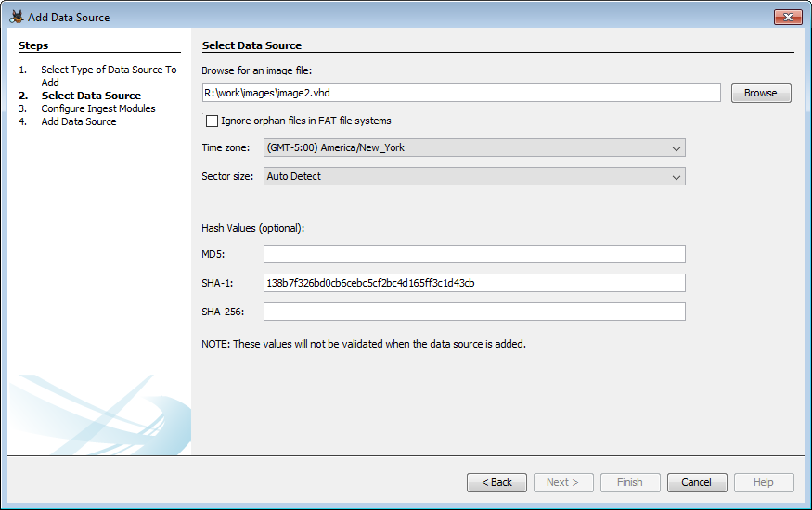Click the image file path text field
This screenshot has width=812, height=510.
tap(461, 93)
